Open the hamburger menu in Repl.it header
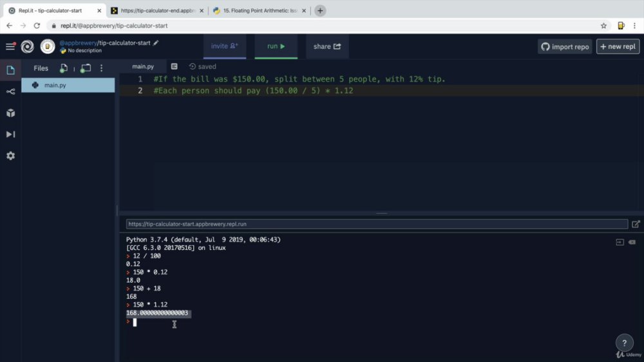This screenshot has height=362, width=644. [10, 46]
